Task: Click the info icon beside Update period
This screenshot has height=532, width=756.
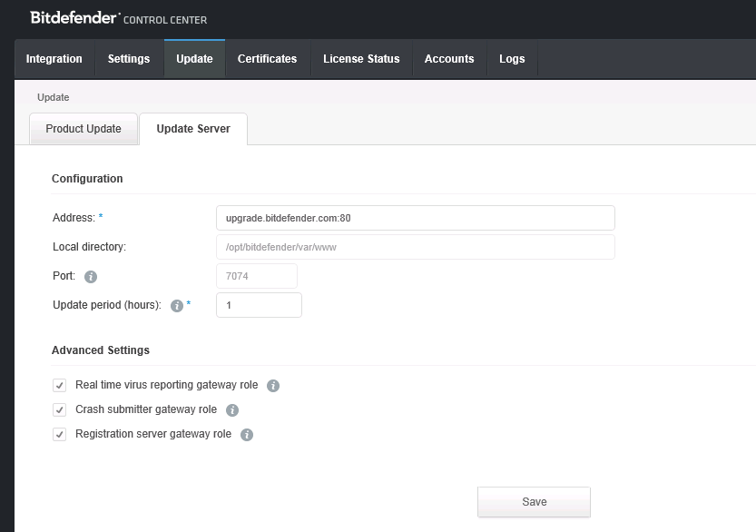Action: pos(177,306)
